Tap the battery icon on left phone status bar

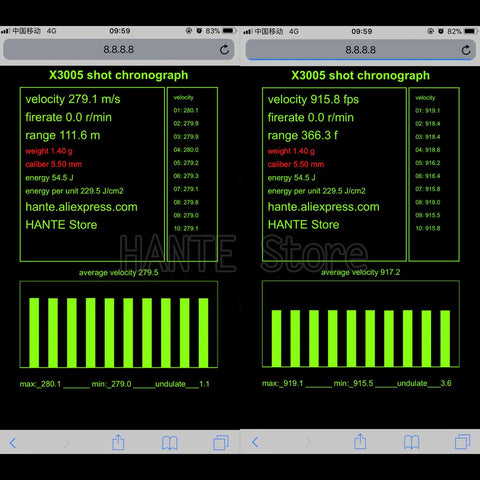229,31
